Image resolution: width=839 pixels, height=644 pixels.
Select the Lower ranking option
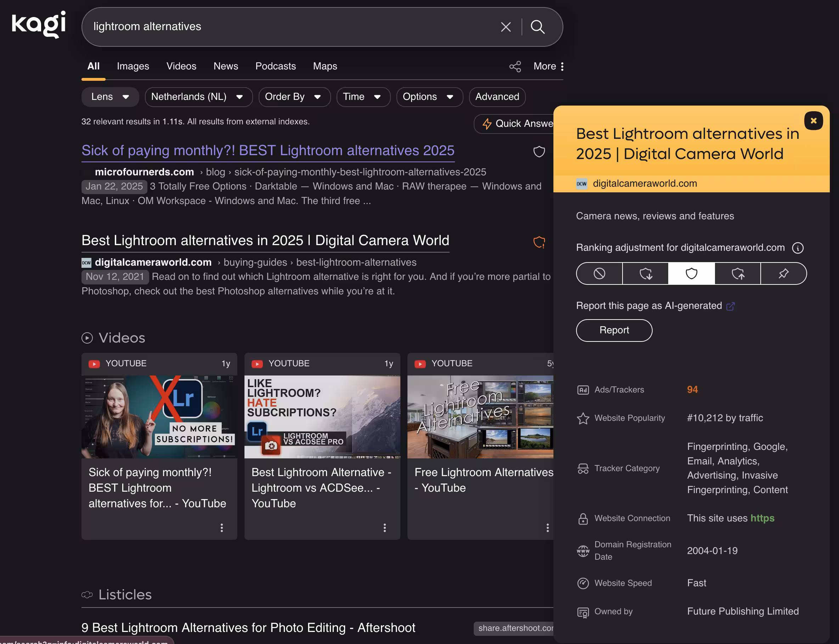(645, 274)
